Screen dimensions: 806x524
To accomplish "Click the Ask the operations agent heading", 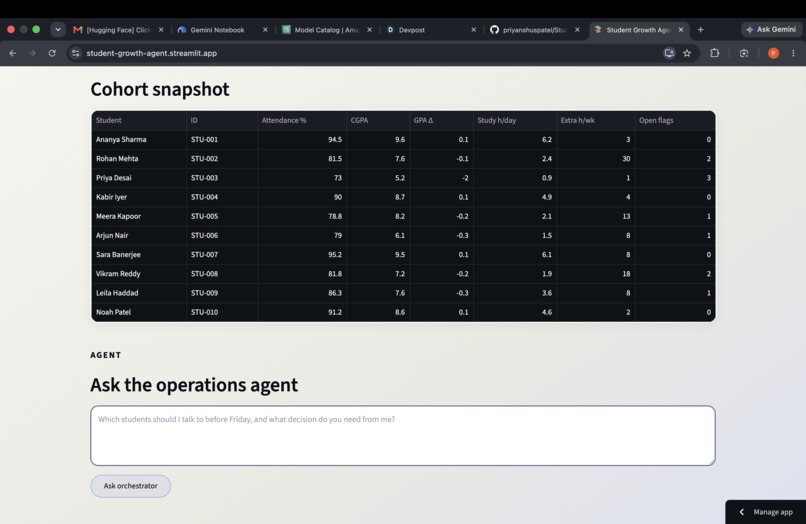I will pyautogui.click(x=194, y=385).
